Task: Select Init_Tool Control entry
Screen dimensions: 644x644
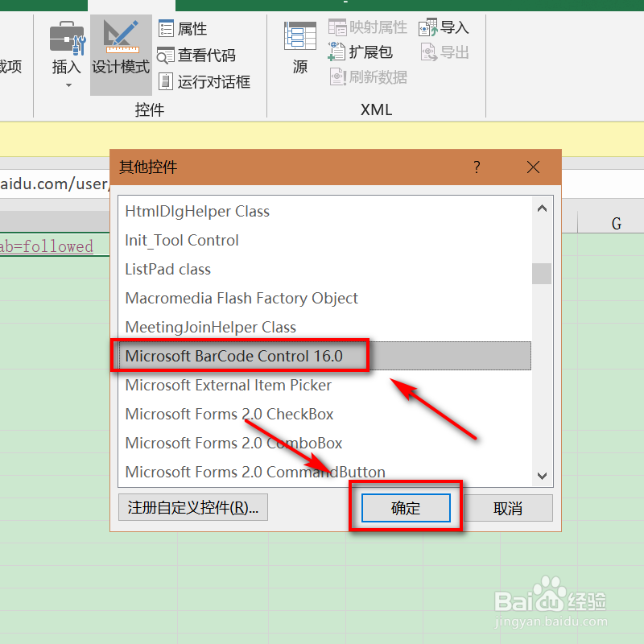Action: click(x=324, y=240)
